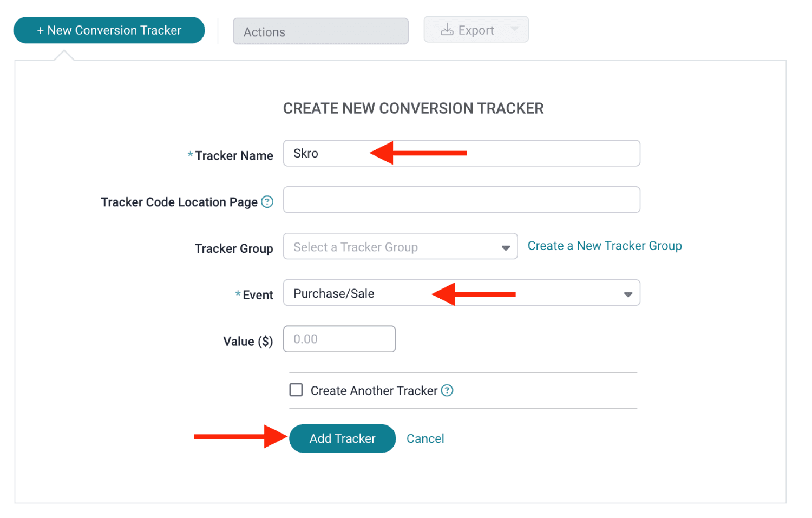812x518 pixels.
Task: Click the Select a Tracker Group placeholder
Action: [x=356, y=247]
